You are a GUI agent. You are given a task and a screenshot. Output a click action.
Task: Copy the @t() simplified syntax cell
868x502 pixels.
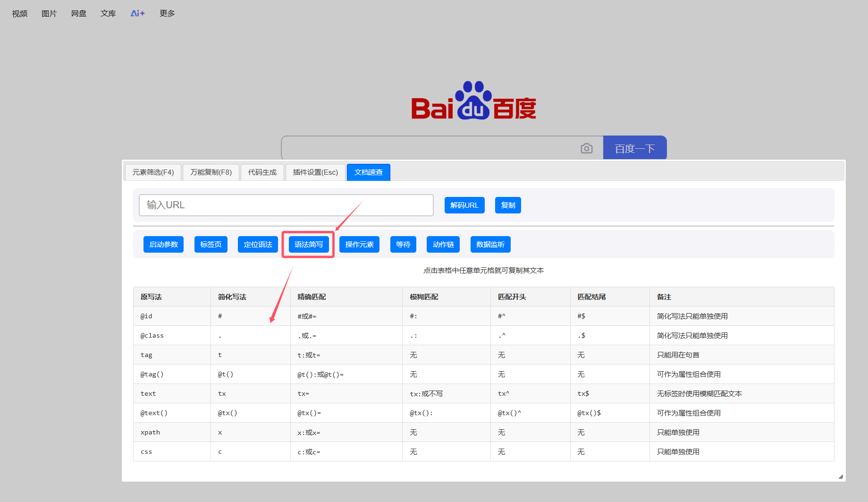coord(250,374)
